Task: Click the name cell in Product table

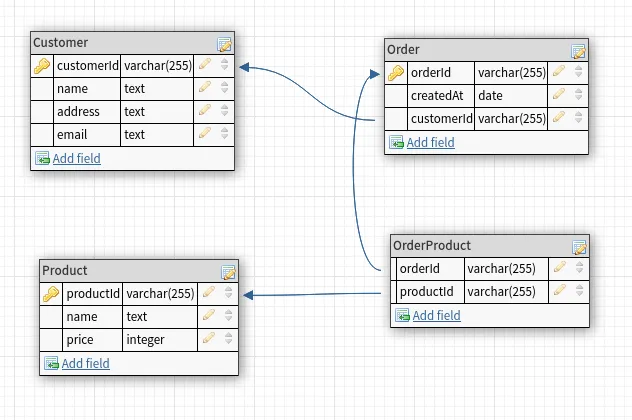Action: 92,317
